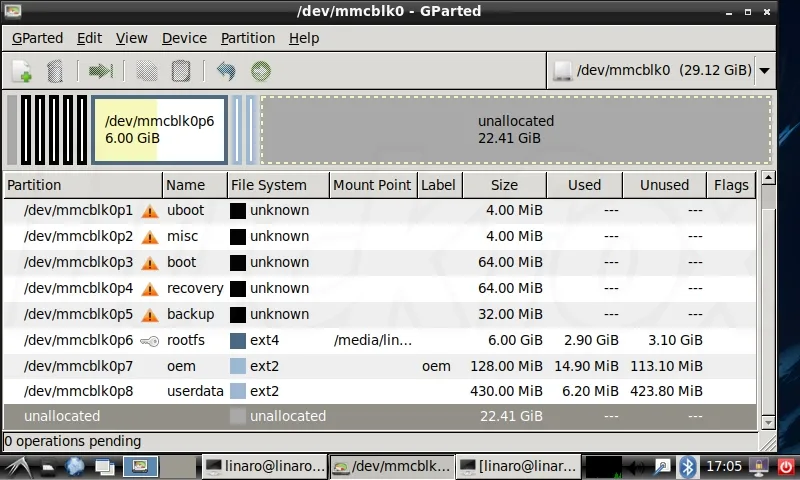Click the Bluetooth tray icon
800x480 pixels.
coord(687,467)
